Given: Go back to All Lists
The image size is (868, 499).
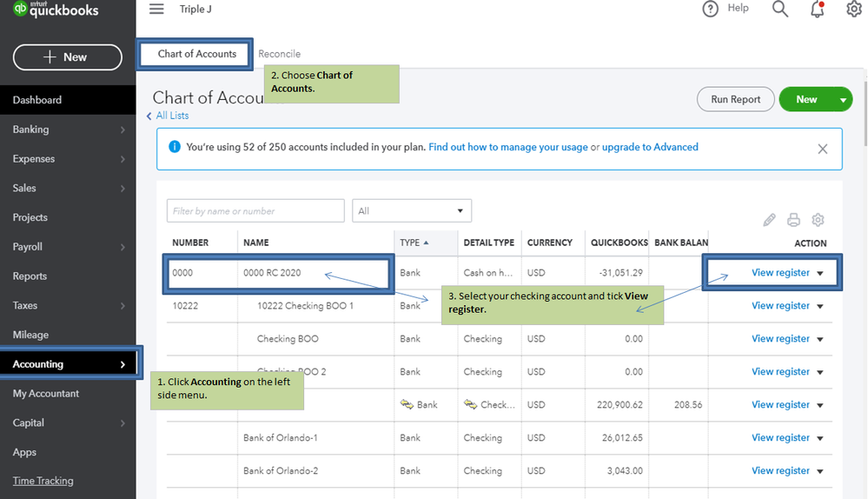Looking at the screenshot, I should (x=171, y=116).
